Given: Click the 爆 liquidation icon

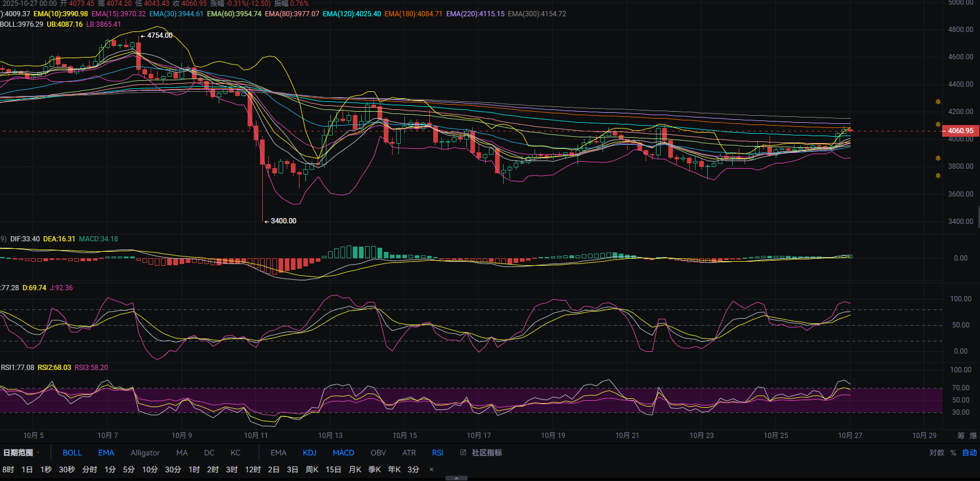Looking at the screenshot, I should click(x=973, y=436).
